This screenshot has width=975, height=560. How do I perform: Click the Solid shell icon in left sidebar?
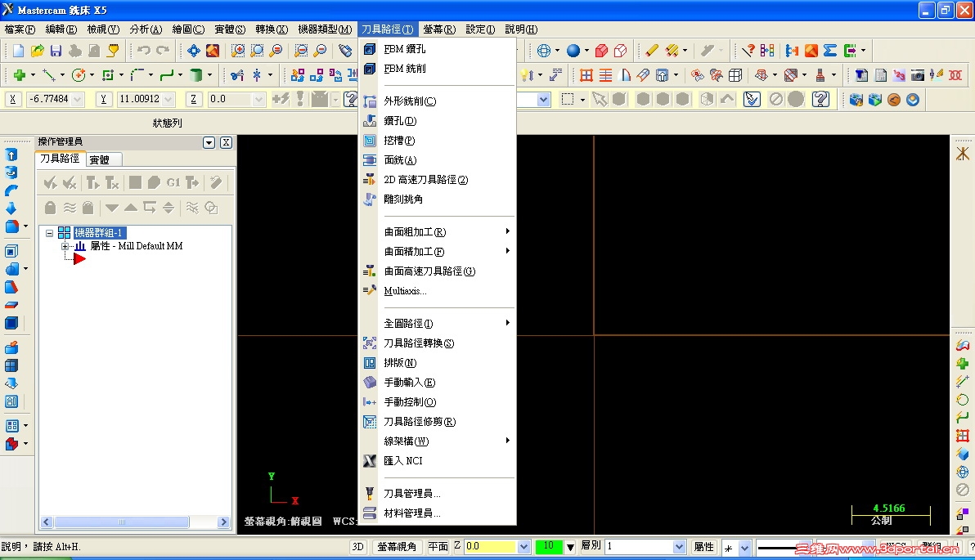click(11, 251)
